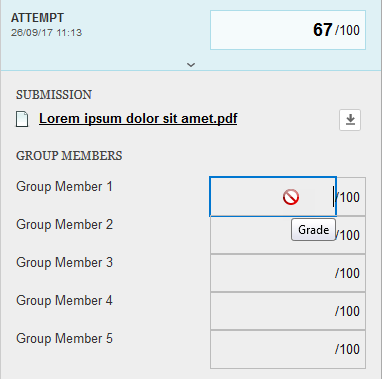Click into Group Member 3 grade field
This screenshot has width=382, height=379.
coord(288,273)
